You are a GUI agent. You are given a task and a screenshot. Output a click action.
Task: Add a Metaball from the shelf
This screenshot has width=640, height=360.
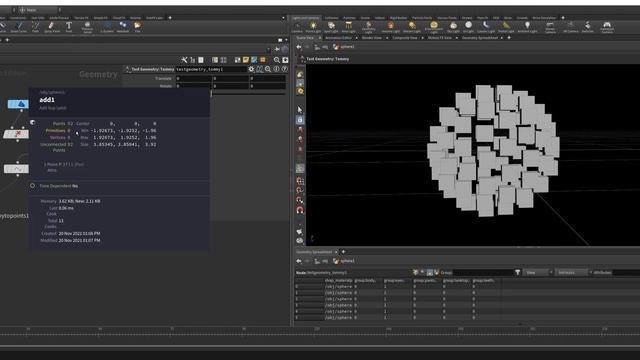click(122, 27)
